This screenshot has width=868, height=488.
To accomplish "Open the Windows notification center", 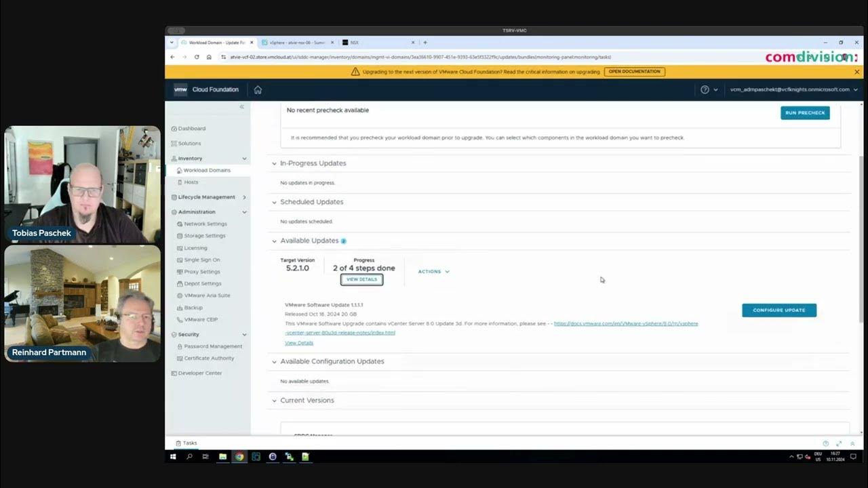I will click(x=853, y=457).
